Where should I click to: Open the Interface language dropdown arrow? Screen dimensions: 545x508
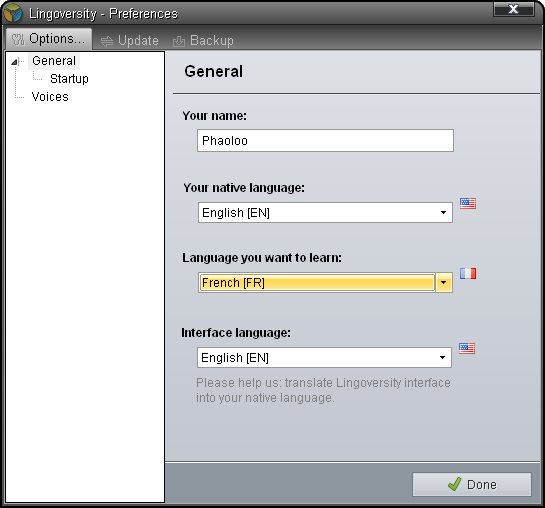442,357
